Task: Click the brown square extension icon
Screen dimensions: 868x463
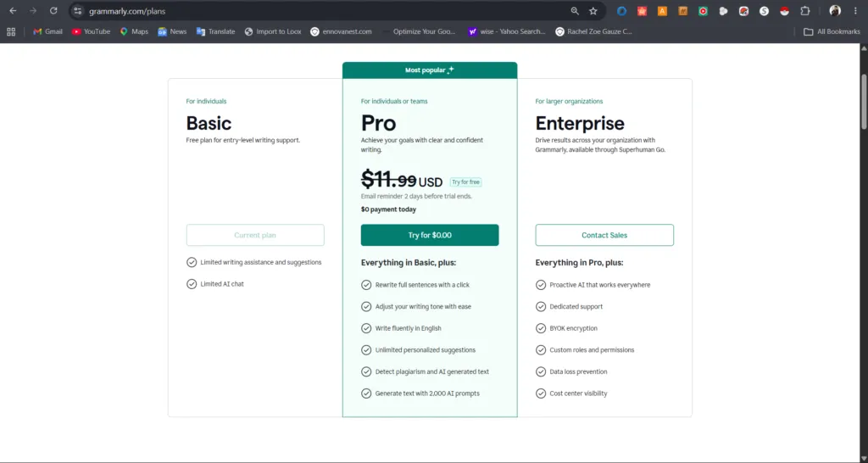Action: coord(682,11)
